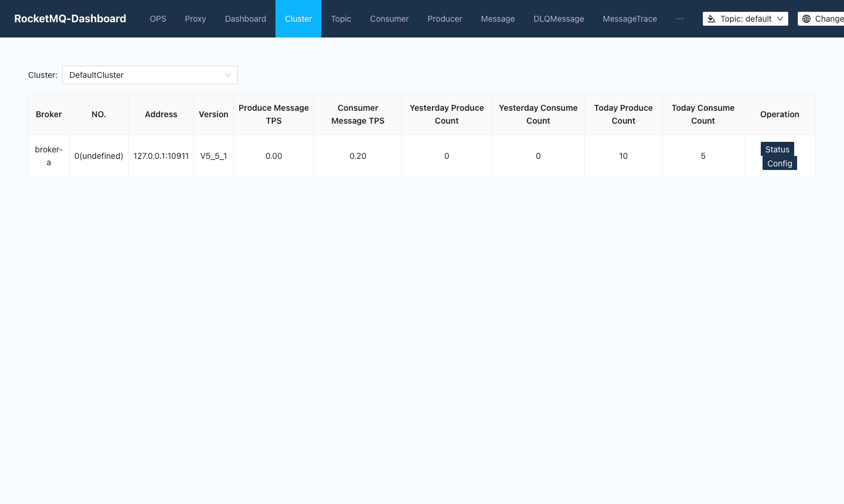This screenshot has width=844, height=504.
Task: Click the 0.20 consumer TPS value
Action: [358, 156]
